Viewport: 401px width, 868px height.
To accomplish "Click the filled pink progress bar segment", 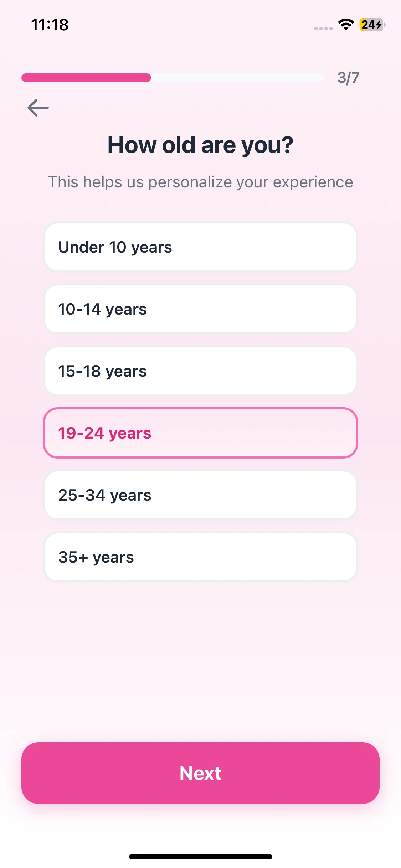I will coord(86,78).
